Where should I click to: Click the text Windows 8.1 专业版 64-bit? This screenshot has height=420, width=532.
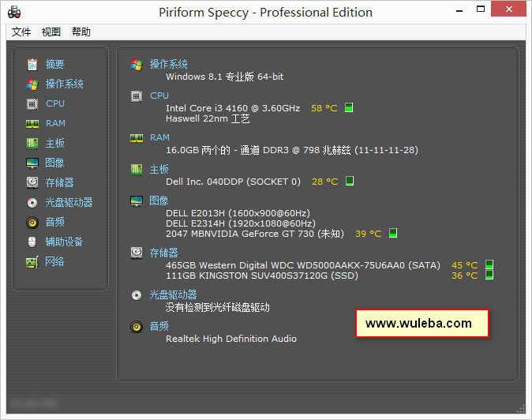[x=225, y=77]
